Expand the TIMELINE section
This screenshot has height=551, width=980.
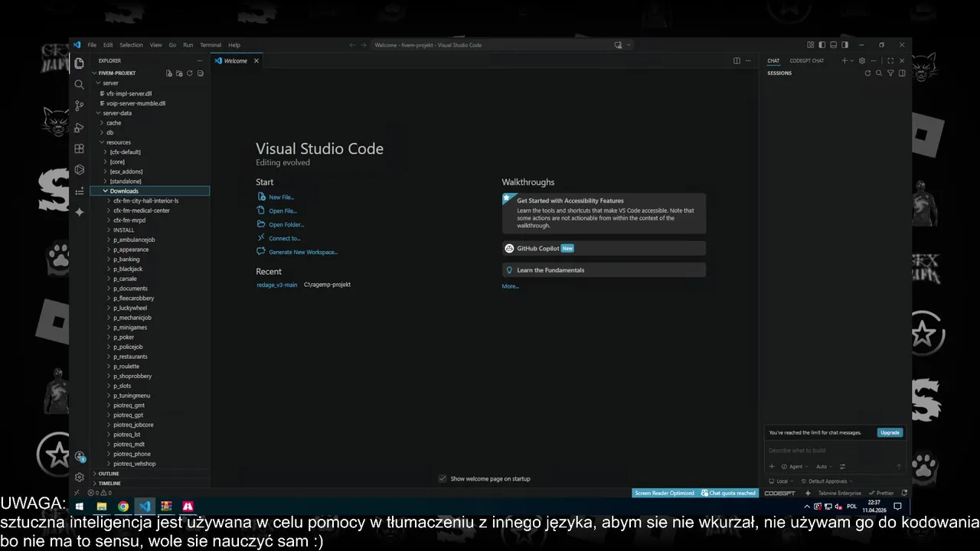(109, 483)
